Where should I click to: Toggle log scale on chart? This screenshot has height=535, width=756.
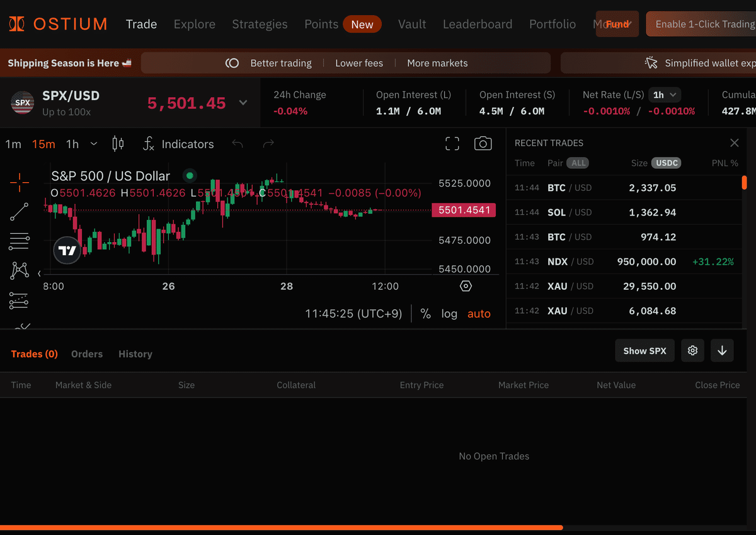449,313
